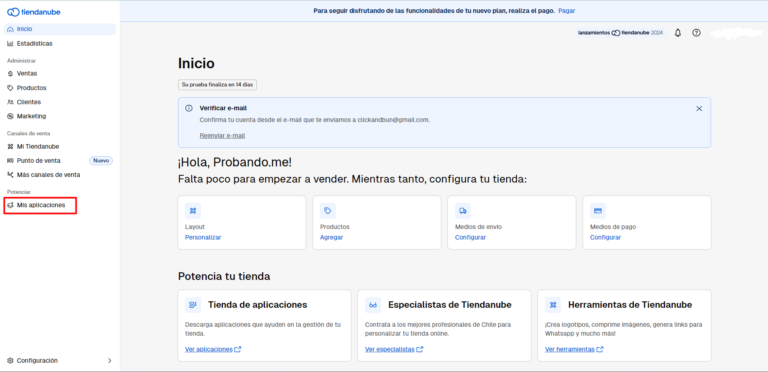Click the Pagar link in top banner

coord(567,10)
